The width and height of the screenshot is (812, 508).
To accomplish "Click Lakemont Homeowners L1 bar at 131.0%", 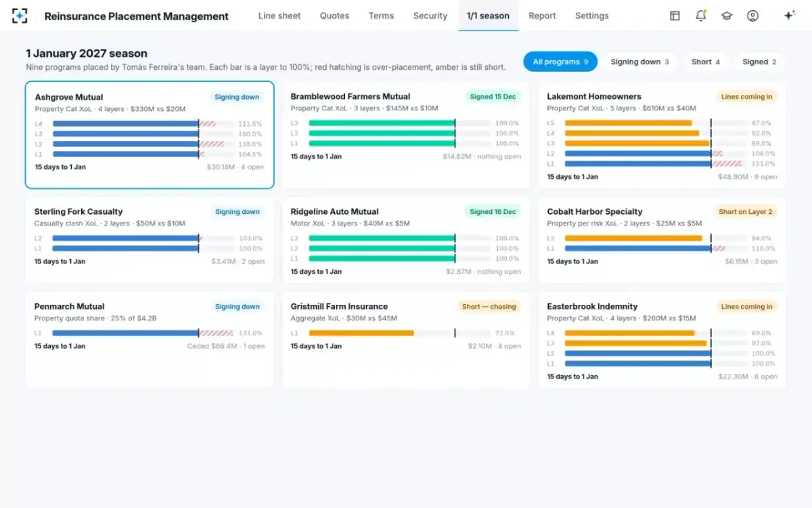I will [x=656, y=164].
